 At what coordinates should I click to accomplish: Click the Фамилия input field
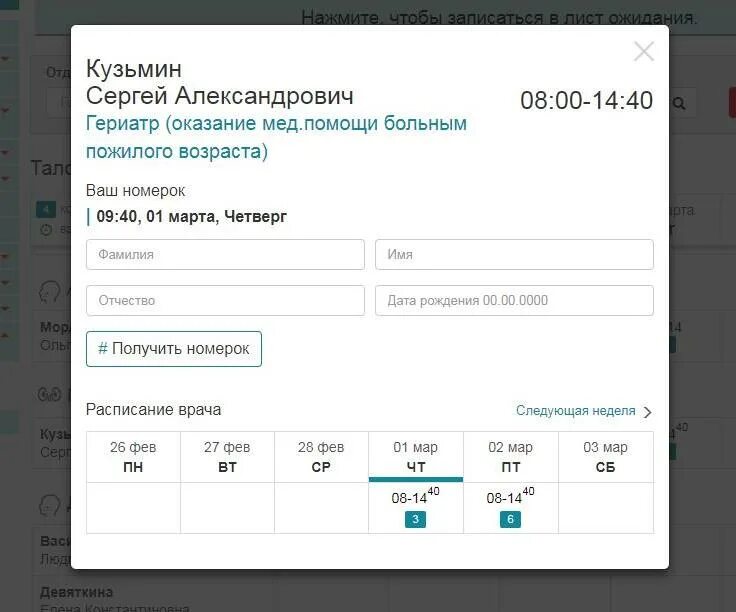click(225, 254)
